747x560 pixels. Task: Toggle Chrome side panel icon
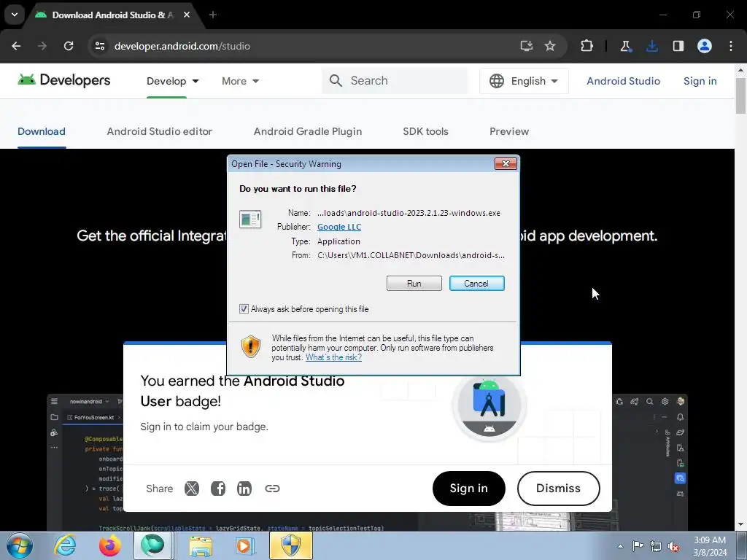point(678,46)
